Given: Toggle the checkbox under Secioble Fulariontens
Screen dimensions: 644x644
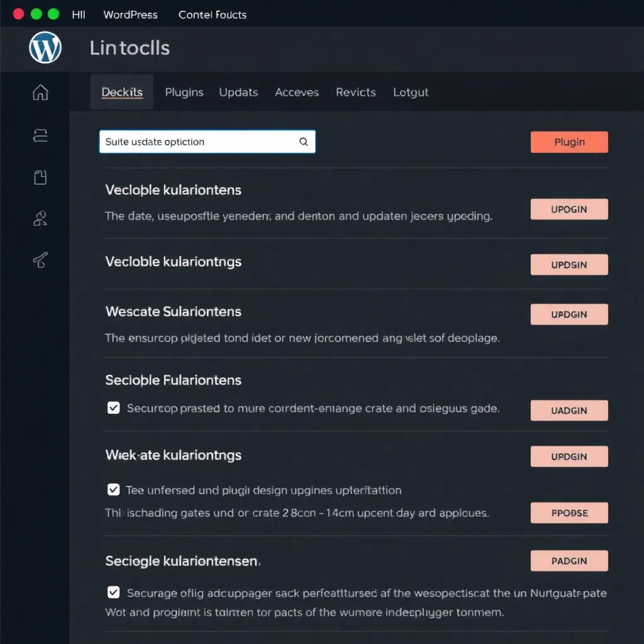Looking at the screenshot, I should tap(113, 408).
